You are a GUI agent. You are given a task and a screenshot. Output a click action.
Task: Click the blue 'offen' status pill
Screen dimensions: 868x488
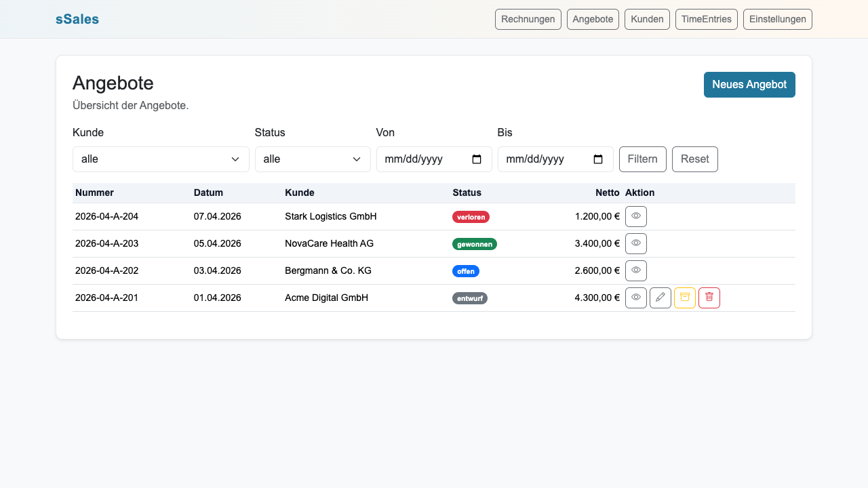[x=465, y=270]
